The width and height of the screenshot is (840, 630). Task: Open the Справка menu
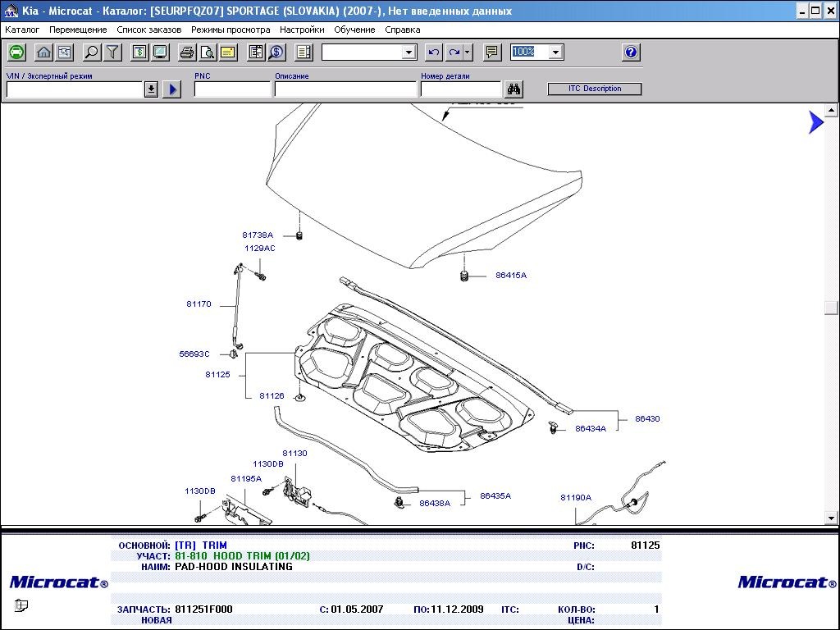[x=402, y=30]
